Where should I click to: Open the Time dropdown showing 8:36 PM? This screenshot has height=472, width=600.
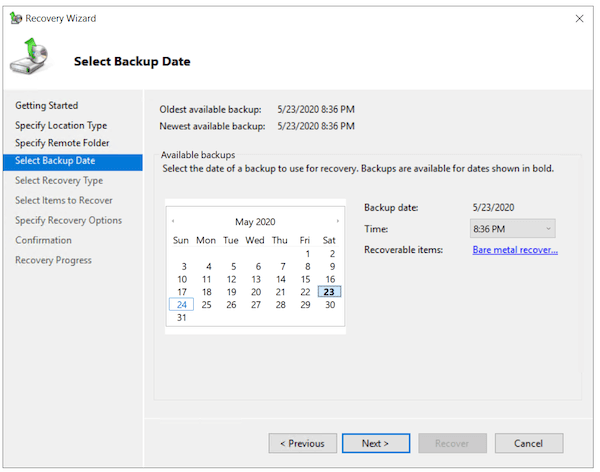click(513, 229)
